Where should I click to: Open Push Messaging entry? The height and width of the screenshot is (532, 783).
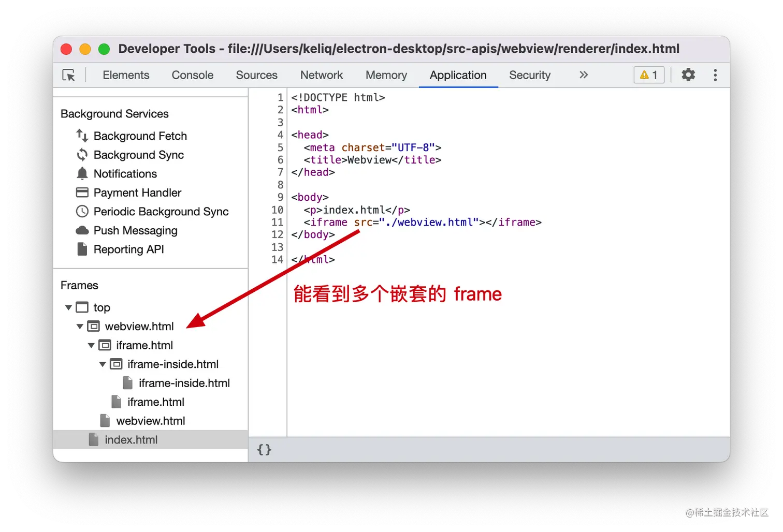pyautogui.click(x=136, y=230)
